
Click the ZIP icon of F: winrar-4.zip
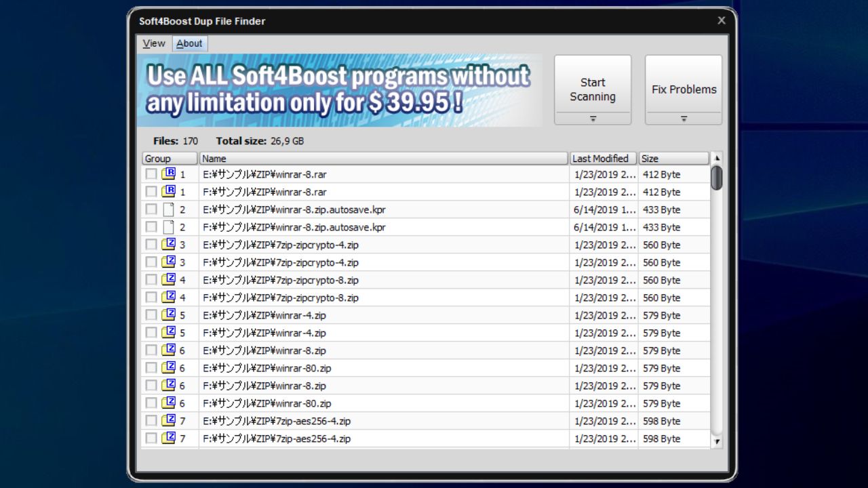coord(169,333)
